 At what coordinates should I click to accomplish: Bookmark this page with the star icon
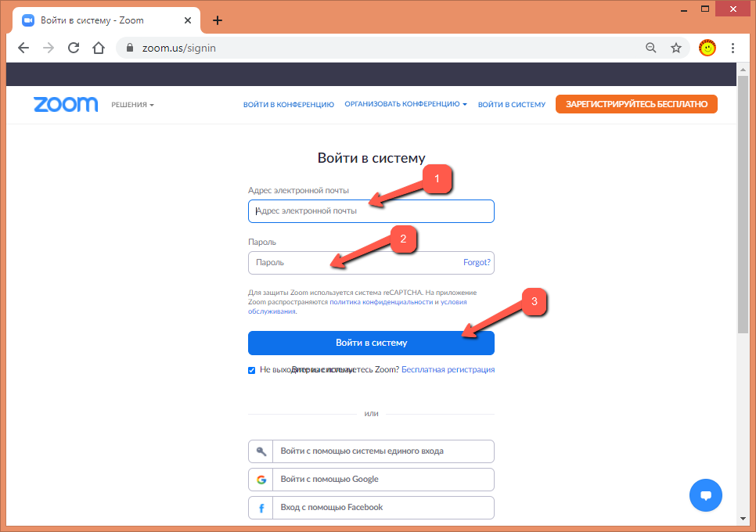point(676,48)
